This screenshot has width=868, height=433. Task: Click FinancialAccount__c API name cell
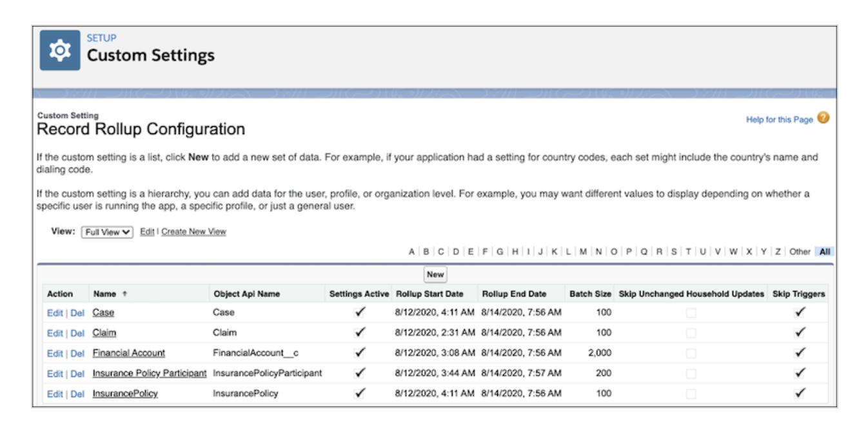(256, 352)
